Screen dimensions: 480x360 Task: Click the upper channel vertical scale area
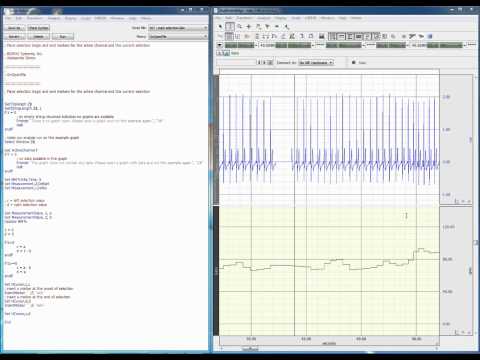point(455,139)
